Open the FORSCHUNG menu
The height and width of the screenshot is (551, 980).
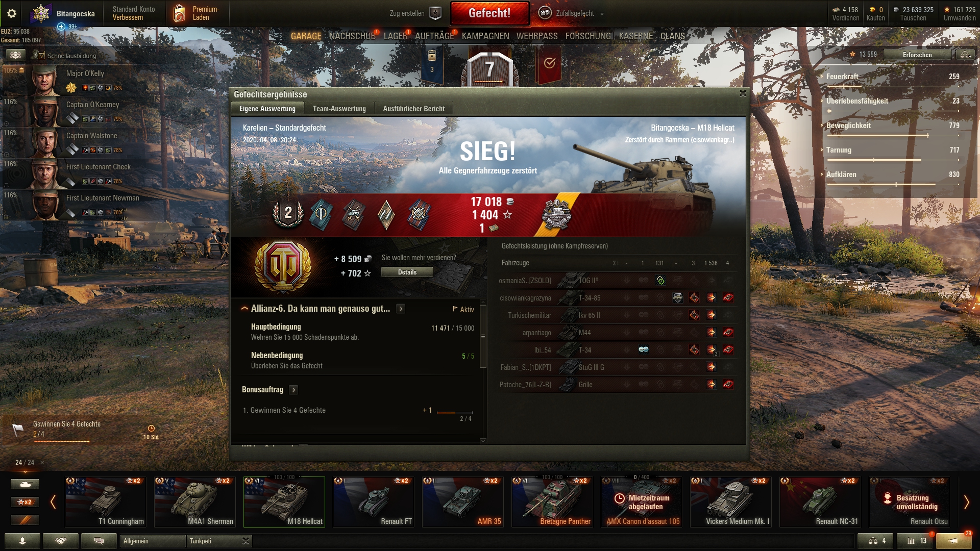[x=588, y=36]
